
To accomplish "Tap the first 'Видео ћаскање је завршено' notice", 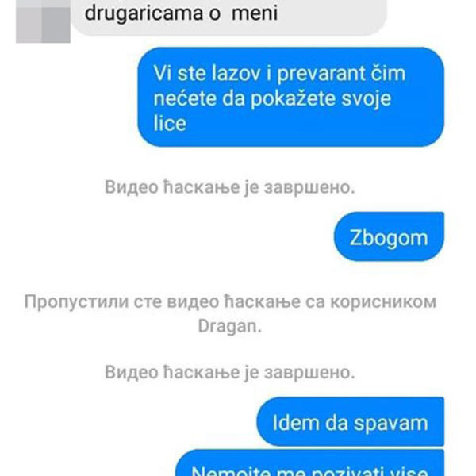I will (230, 187).
